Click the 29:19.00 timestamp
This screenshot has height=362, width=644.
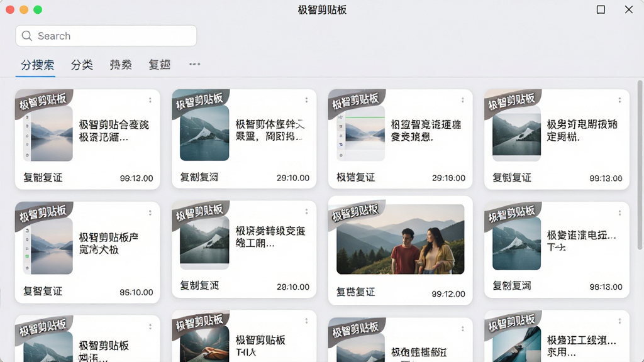tap(448, 178)
